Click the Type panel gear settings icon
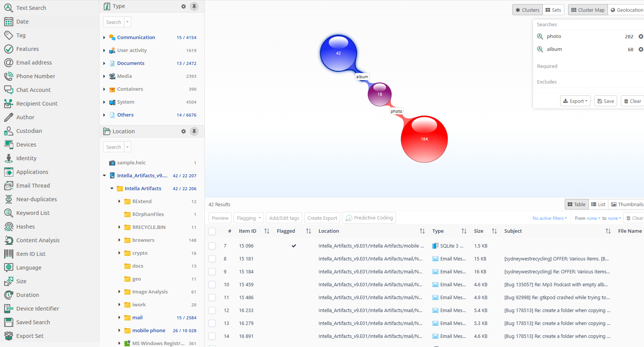The image size is (644, 347). 184,6
